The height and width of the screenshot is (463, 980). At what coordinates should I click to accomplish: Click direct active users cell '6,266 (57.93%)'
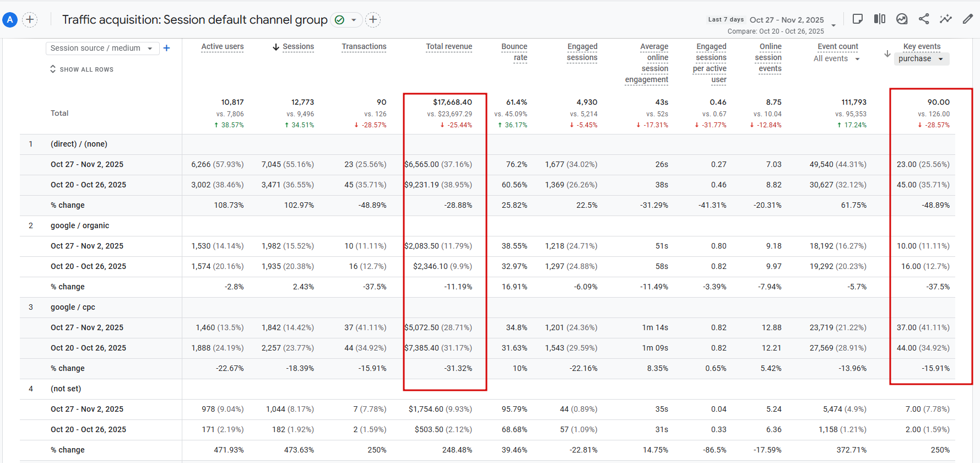tap(218, 165)
